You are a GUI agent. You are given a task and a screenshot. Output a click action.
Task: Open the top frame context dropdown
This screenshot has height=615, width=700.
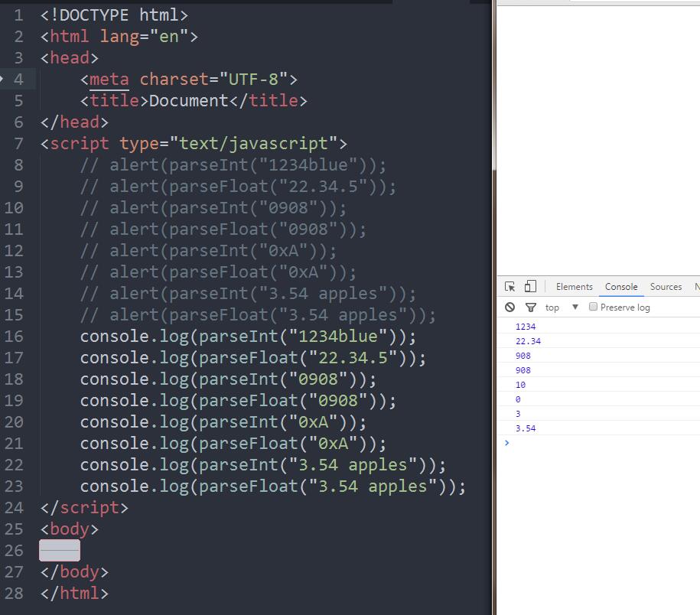tap(562, 307)
